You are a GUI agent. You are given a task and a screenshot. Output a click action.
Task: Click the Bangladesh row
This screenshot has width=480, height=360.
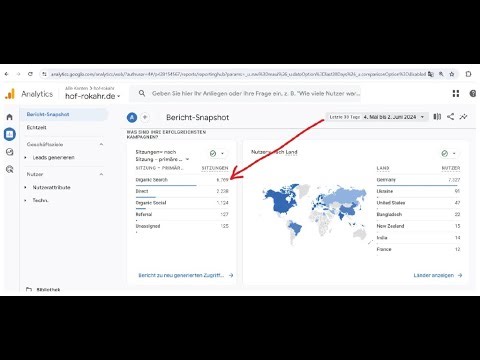pos(418,214)
